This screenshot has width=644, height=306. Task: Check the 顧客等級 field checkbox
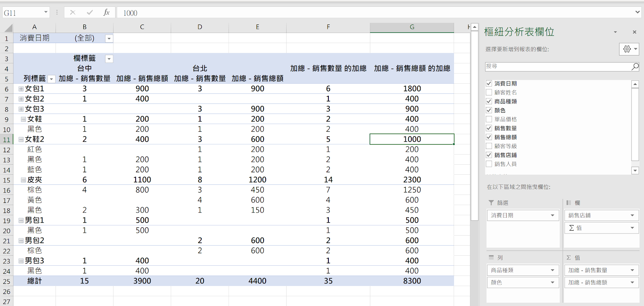point(489,146)
